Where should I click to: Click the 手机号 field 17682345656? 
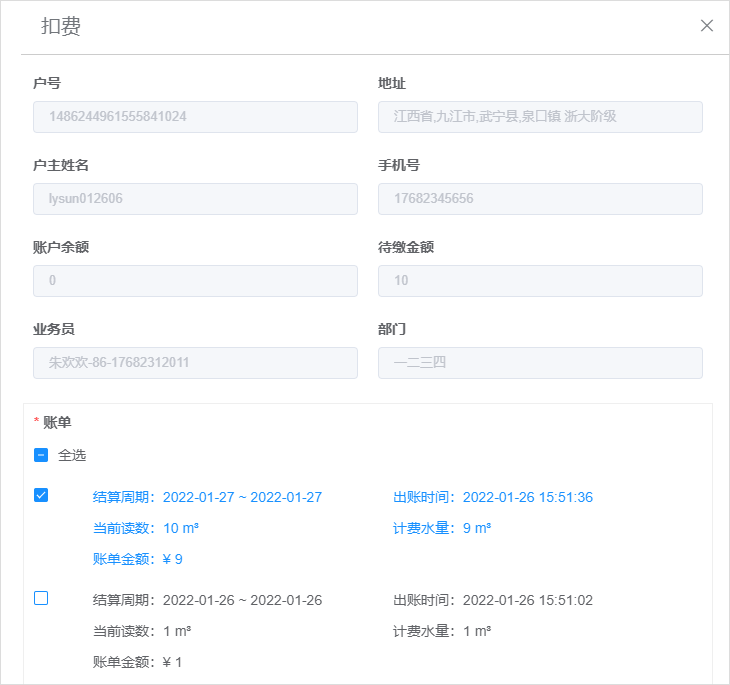[540, 199]
